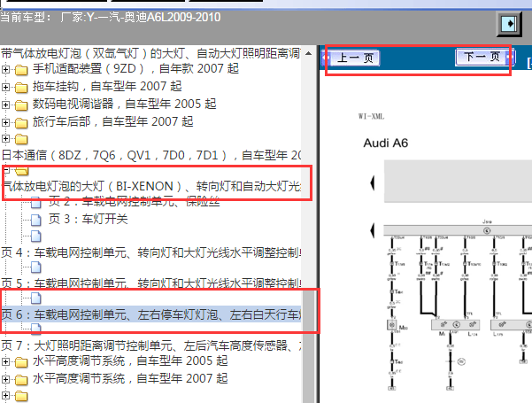The width and height of the screenshot is (532, 403).
Task: Select 数码电视调谐器，自车型年 2005 起
Action: pos(124,104)
